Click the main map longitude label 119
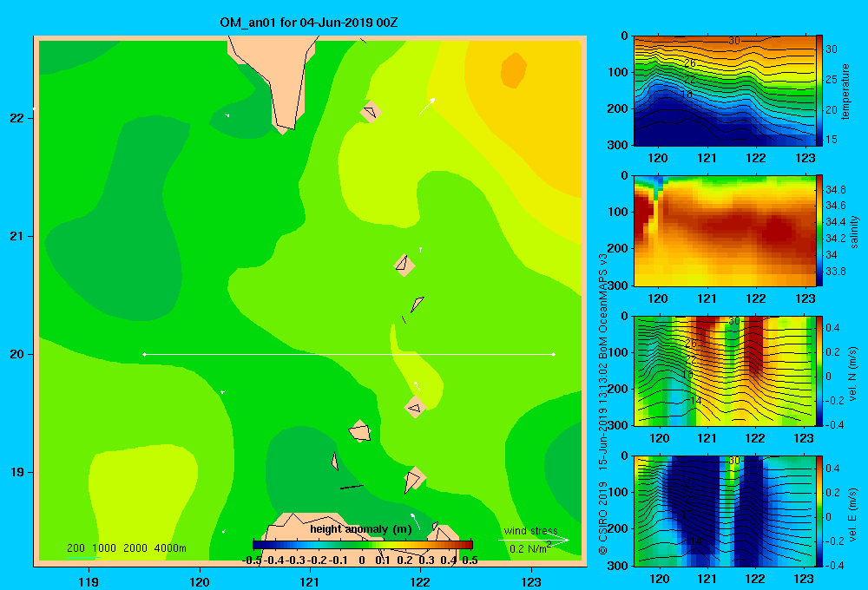868x590 pixels. [89, 581]
